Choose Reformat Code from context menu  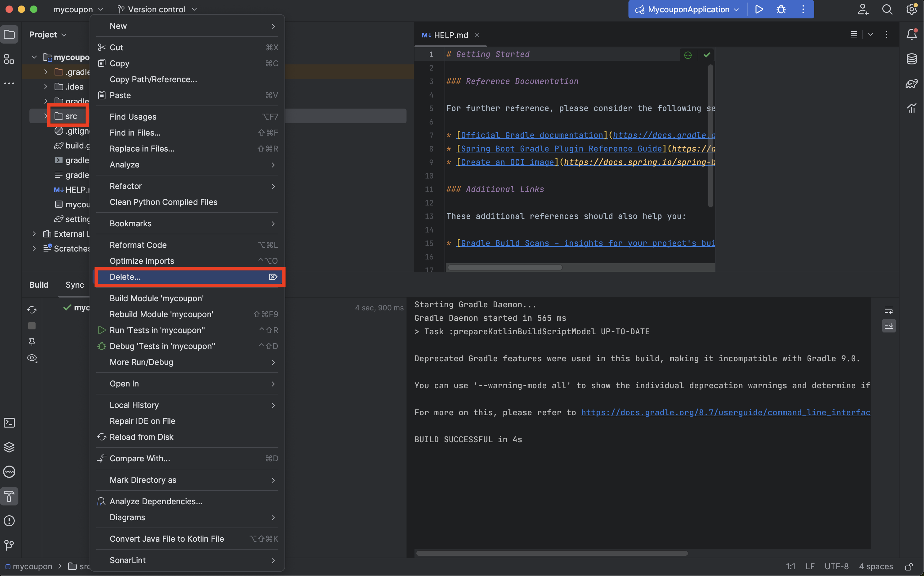click(x=138, y=245)
